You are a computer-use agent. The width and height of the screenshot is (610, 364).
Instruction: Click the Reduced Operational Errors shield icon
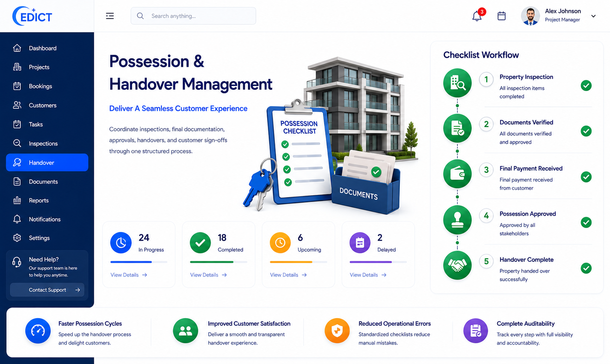pos(337,331)
